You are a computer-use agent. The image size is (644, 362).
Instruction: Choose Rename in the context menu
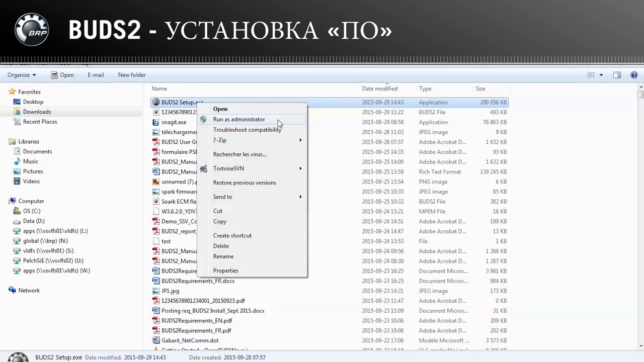[x=252, y=256]
